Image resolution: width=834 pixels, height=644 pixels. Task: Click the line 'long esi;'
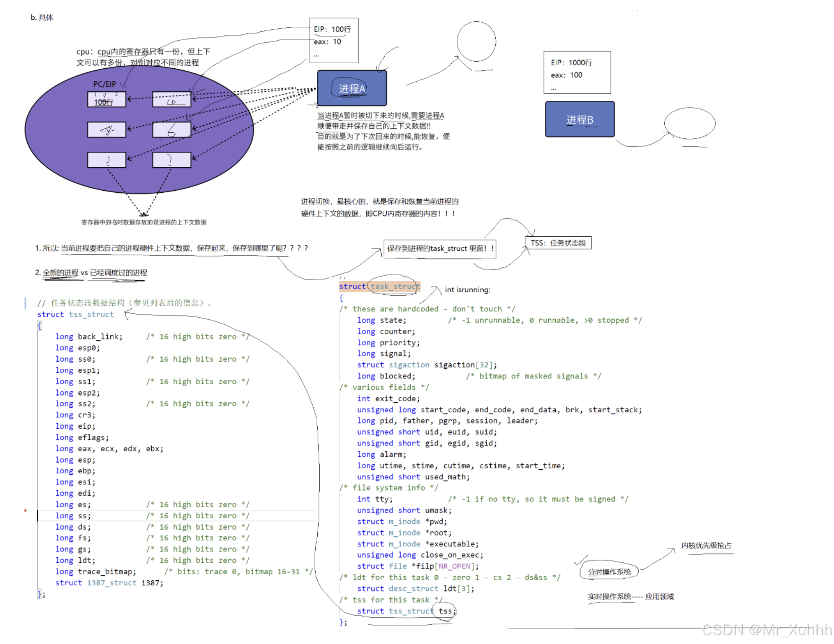coord(75,482)
